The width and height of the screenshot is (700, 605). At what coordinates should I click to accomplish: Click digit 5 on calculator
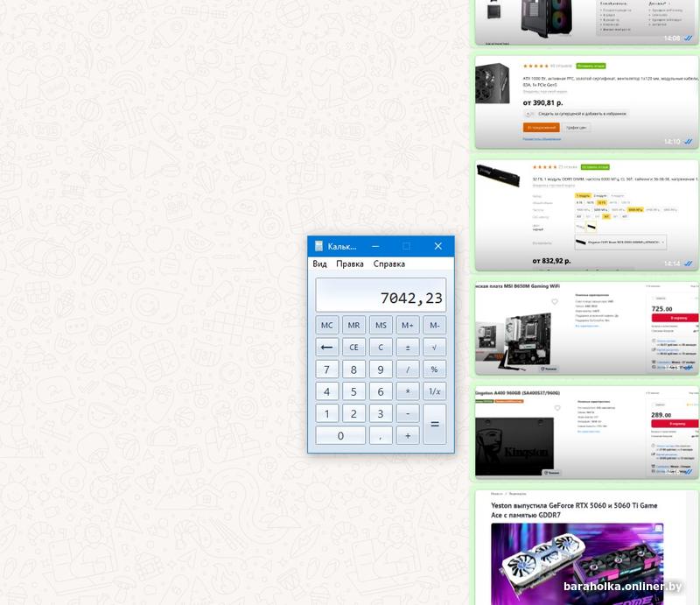[x=353, y=391]
